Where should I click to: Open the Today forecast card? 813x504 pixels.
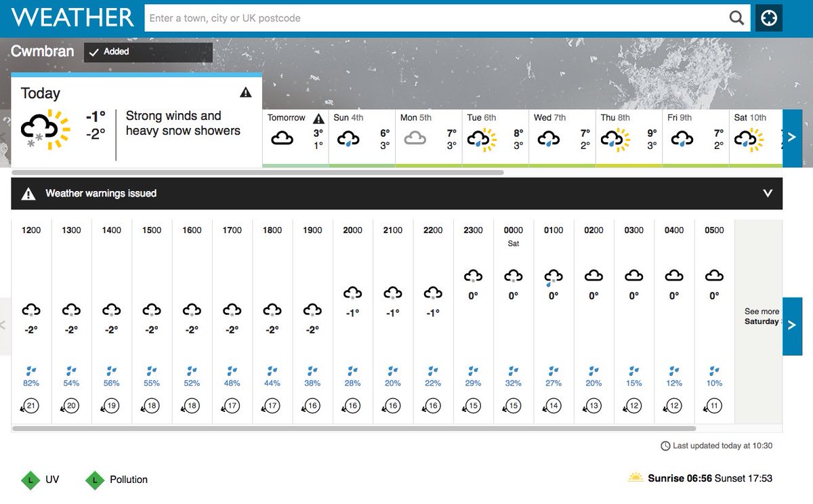136,120
